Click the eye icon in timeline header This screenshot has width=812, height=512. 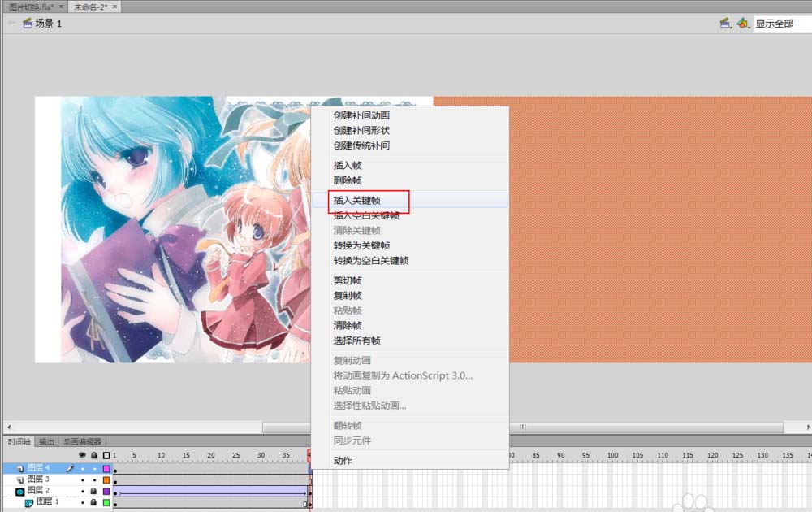(x=82, y=455)
